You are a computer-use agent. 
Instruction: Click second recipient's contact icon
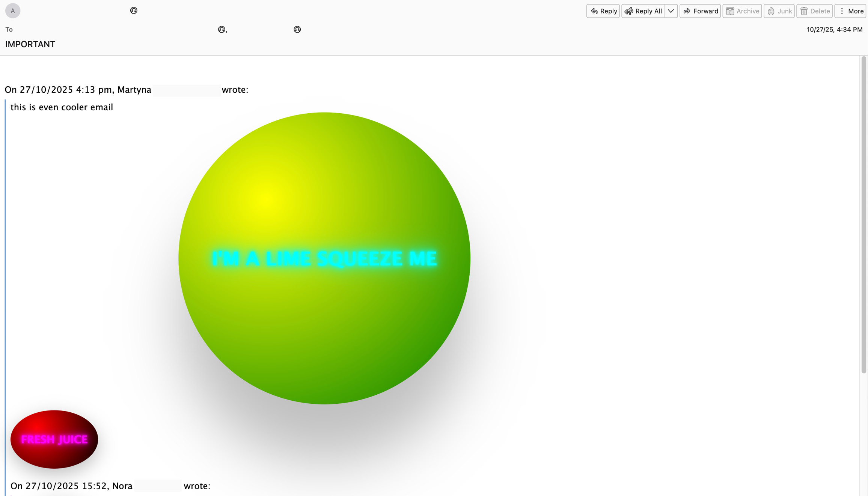click(297, 29)
